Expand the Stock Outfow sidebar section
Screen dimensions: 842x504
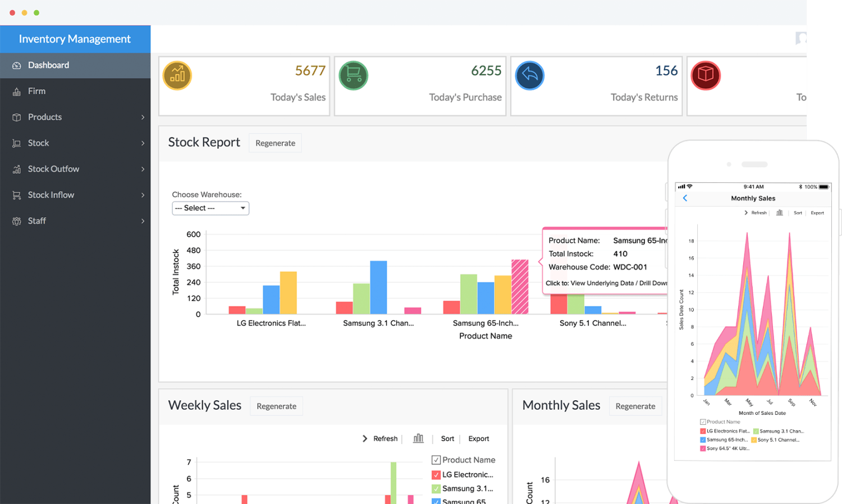coord(76,168)
